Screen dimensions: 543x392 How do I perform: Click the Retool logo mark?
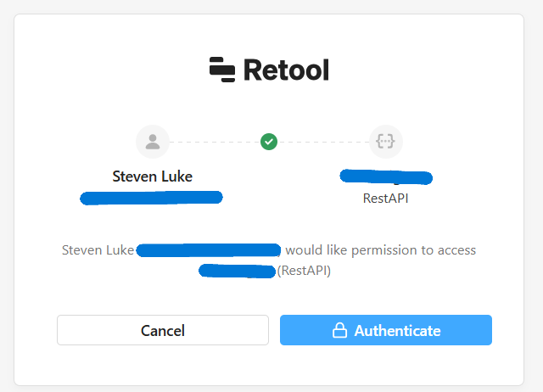point(222,70)
